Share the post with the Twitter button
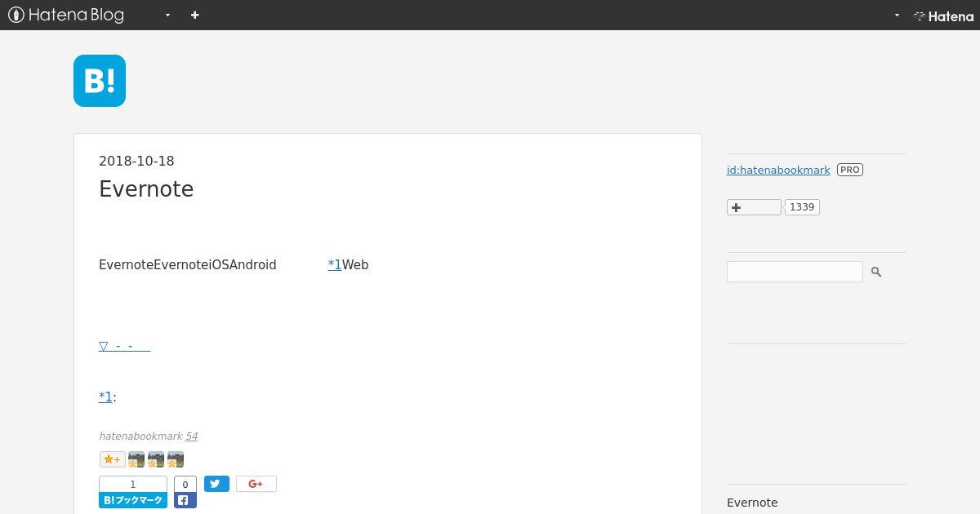This screenshot has width=980, height=514. [x=216, y=484]
